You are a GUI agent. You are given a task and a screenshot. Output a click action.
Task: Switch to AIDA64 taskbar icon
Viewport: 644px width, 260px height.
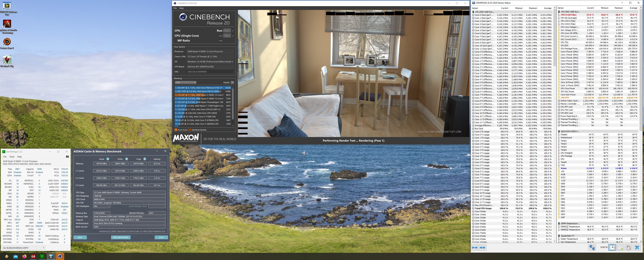tap(33, 256)
